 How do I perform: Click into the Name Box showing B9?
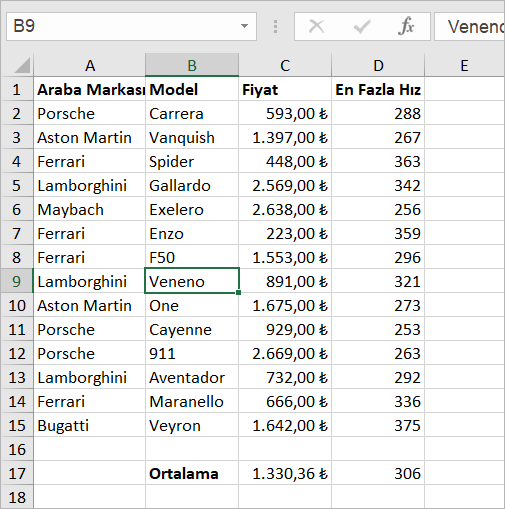point(123,26)
